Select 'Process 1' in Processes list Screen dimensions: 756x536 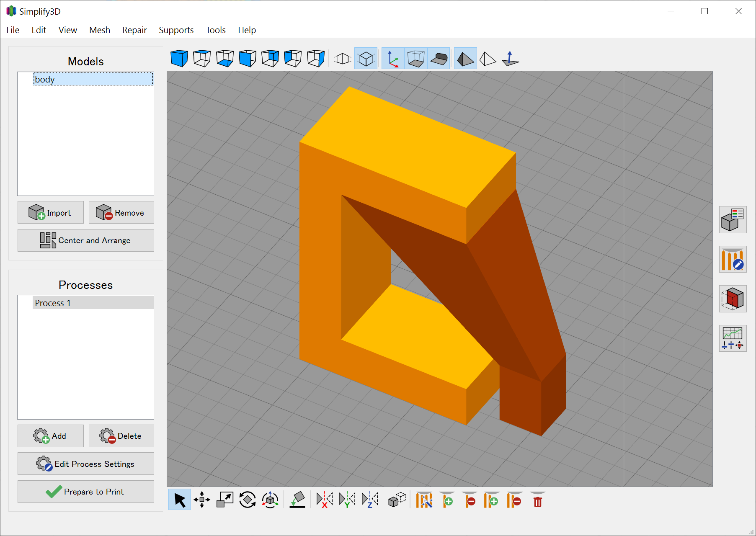click(93, 303)
